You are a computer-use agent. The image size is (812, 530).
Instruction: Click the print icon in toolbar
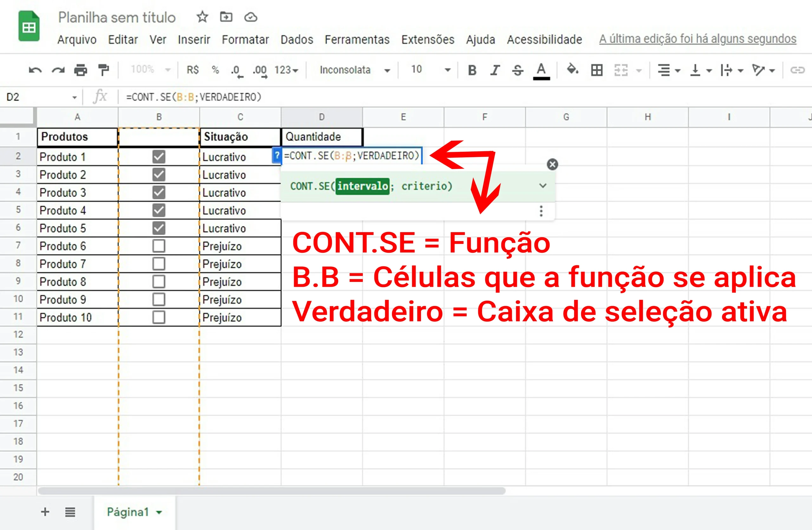tap(81, 70)
